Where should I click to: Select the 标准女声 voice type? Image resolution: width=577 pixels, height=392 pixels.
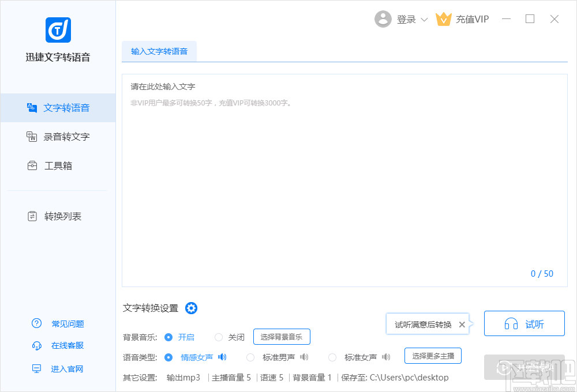point(332,357)
